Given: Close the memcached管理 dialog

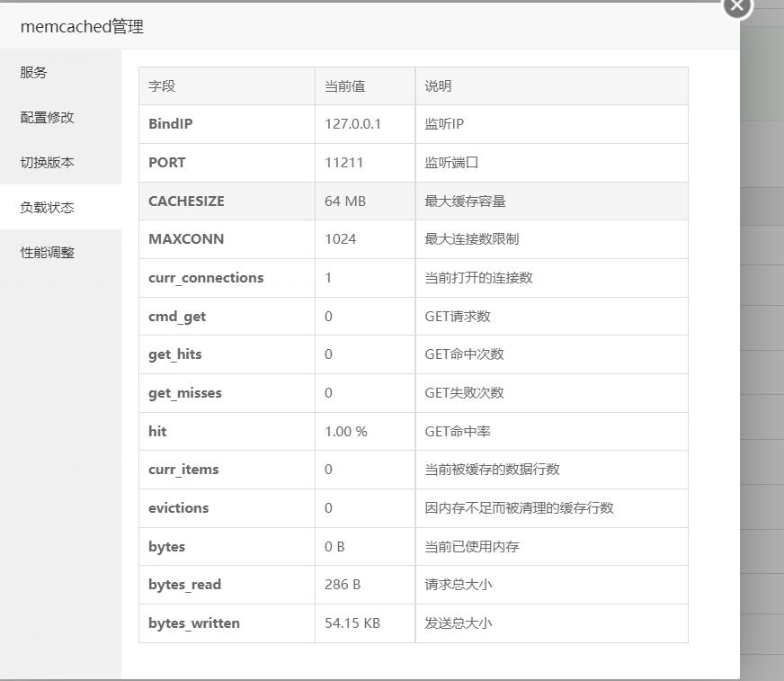Looking at the screenshot, I should (x=737, y=6).
